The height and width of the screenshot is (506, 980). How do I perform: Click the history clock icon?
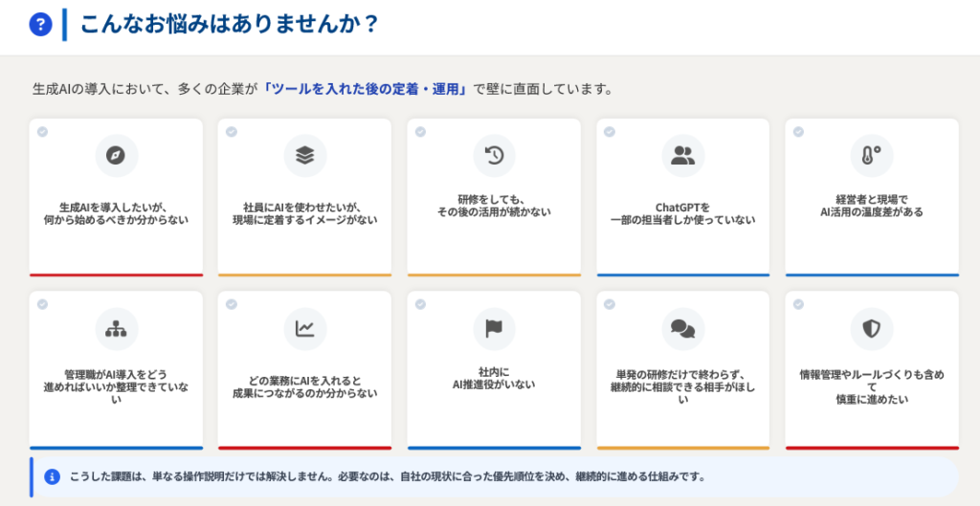[x=494, y=156]
